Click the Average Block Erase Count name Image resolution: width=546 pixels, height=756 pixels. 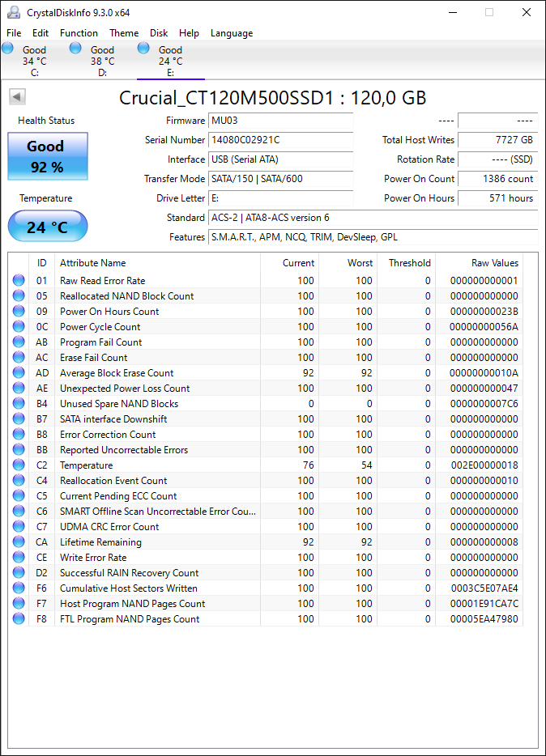click(117, 372)
